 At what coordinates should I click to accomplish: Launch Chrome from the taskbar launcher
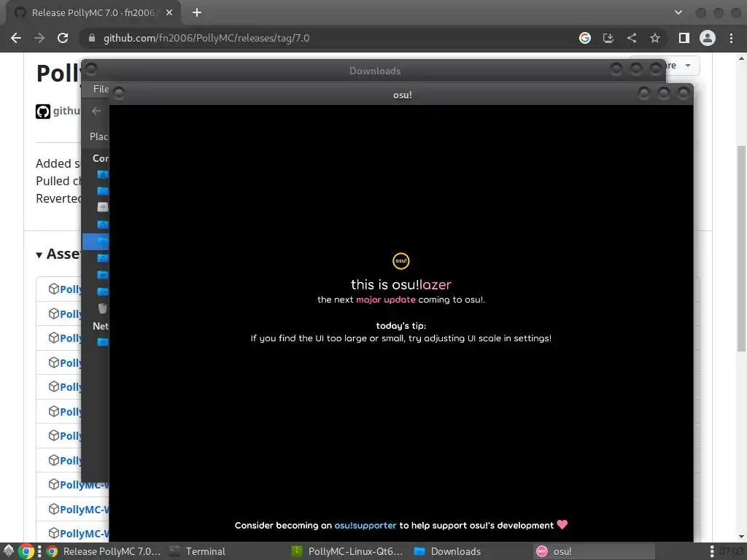pos(27,551)
